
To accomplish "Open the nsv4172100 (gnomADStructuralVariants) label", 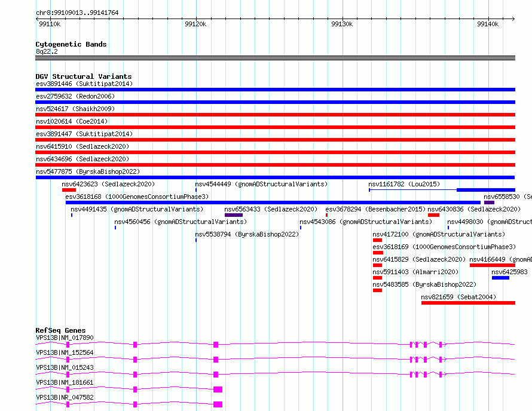I will click(x=439, y=234).
